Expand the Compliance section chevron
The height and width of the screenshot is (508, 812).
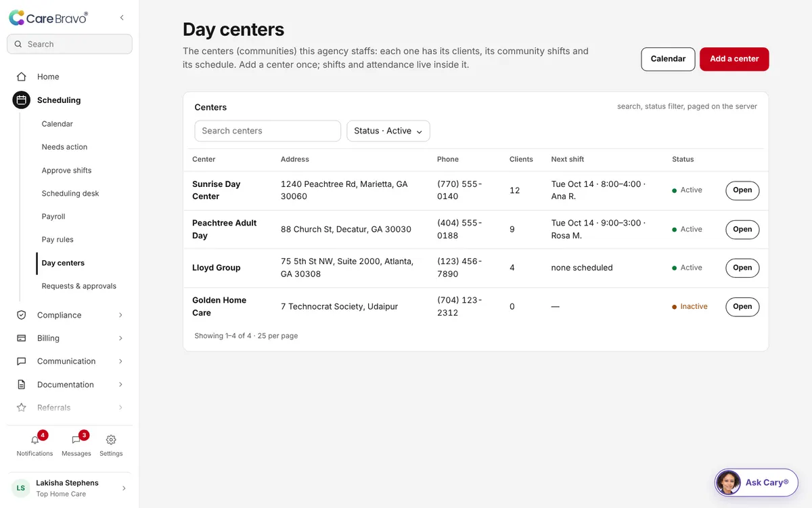tap(120, 315)
